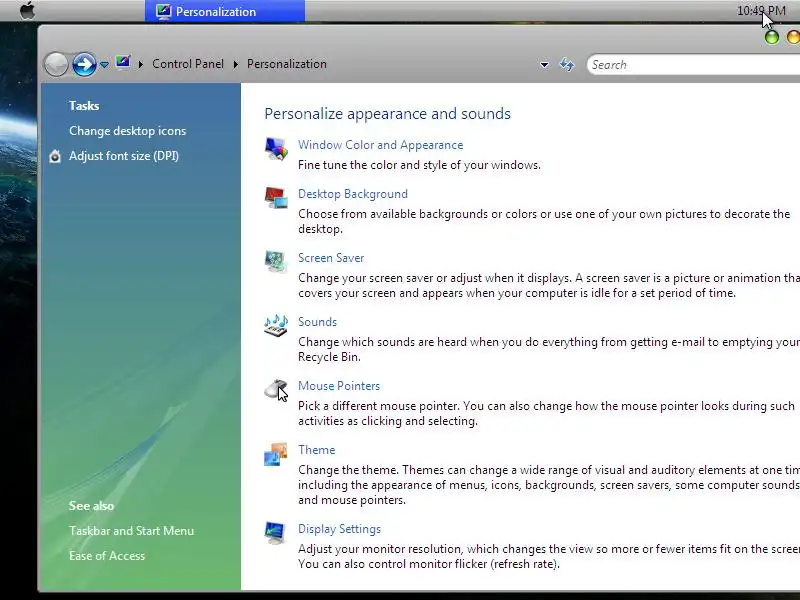
Task: Open Adjust font size (DPI) task
Action: 124,156
